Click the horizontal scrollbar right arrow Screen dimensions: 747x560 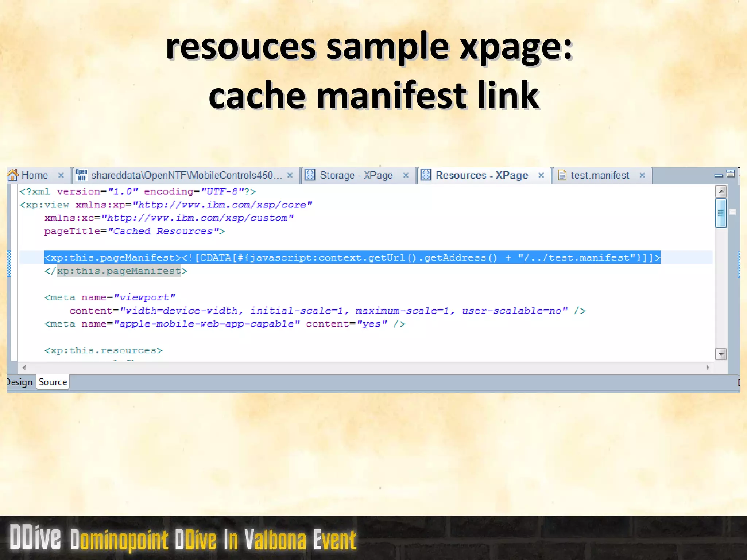point(708,367)
